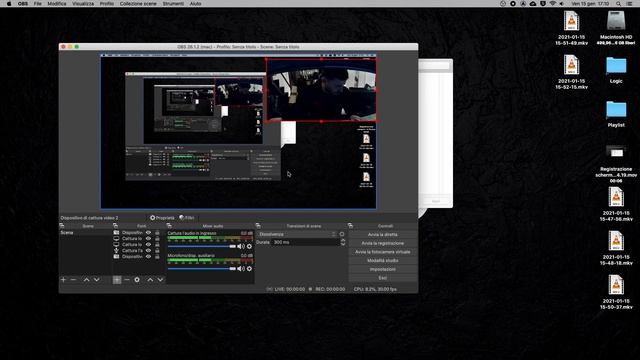Open the File menu
Viewport: 640px width, 360px height.
(x=38, y=4)
